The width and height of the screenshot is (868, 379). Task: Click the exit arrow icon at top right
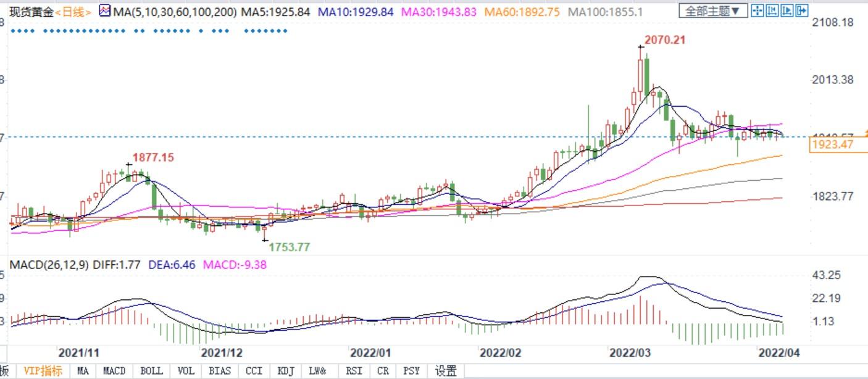point(802,10)
